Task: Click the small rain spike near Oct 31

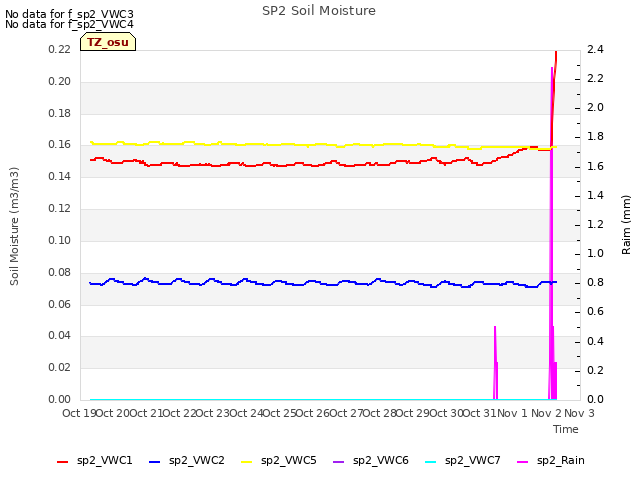Action: click(x=496, y=363)
